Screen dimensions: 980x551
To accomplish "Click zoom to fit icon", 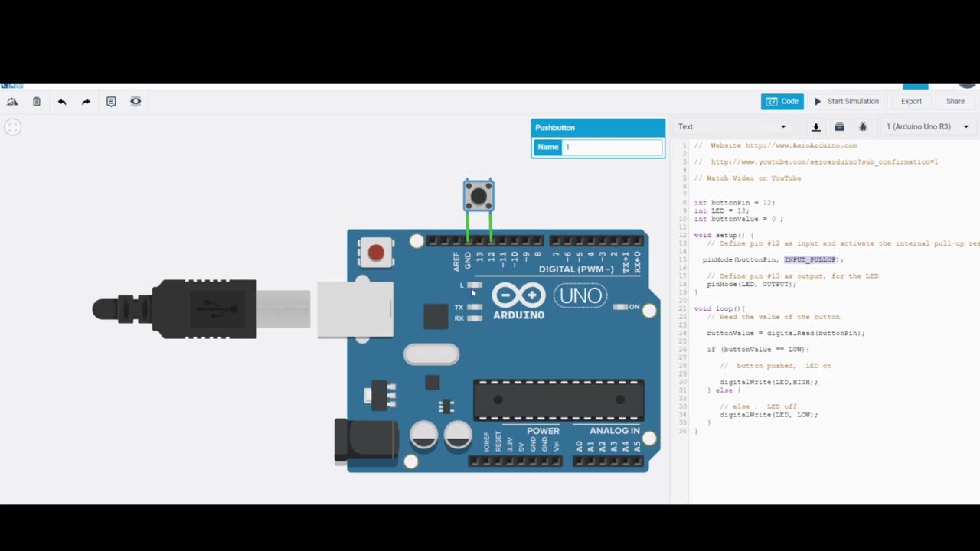I will point(12,128).
